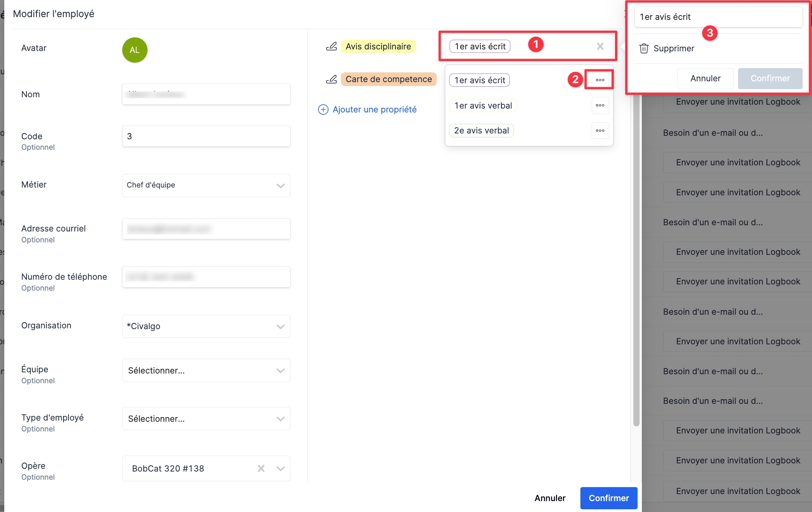
Task: Click the edit icon beside Carte de competence
Action: (331, 79)
